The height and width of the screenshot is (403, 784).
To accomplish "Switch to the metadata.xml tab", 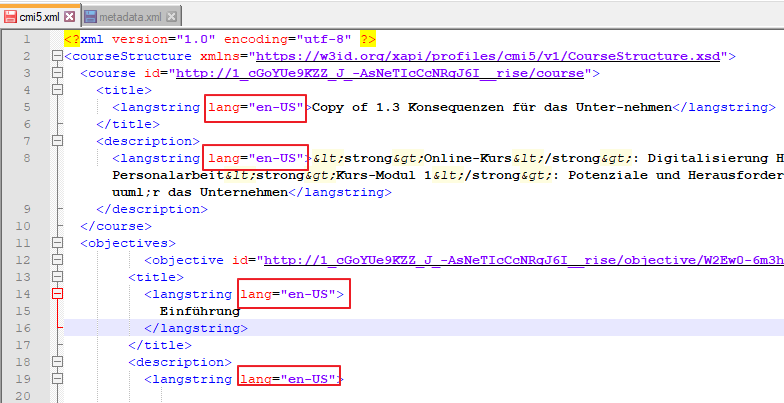I will pos(130,16).
